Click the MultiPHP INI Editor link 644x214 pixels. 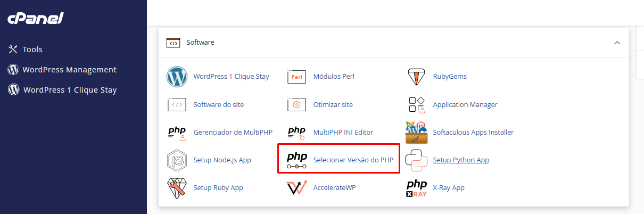(x=343, y=132)
